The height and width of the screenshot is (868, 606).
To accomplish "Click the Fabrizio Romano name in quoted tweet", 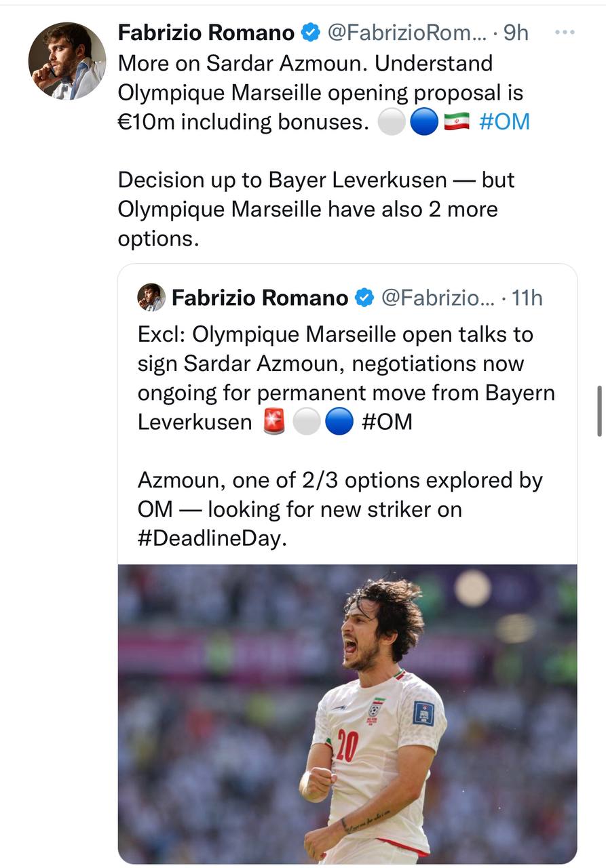I will coord(260,297).
